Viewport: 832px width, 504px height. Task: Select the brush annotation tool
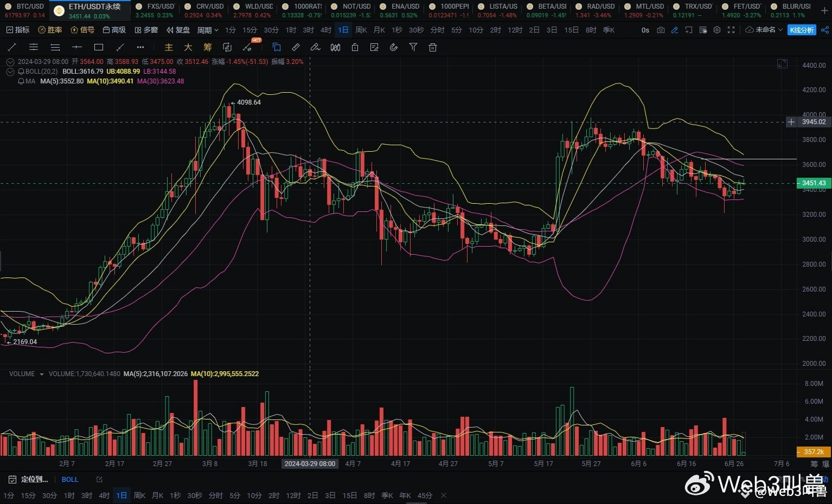[315, 48]
